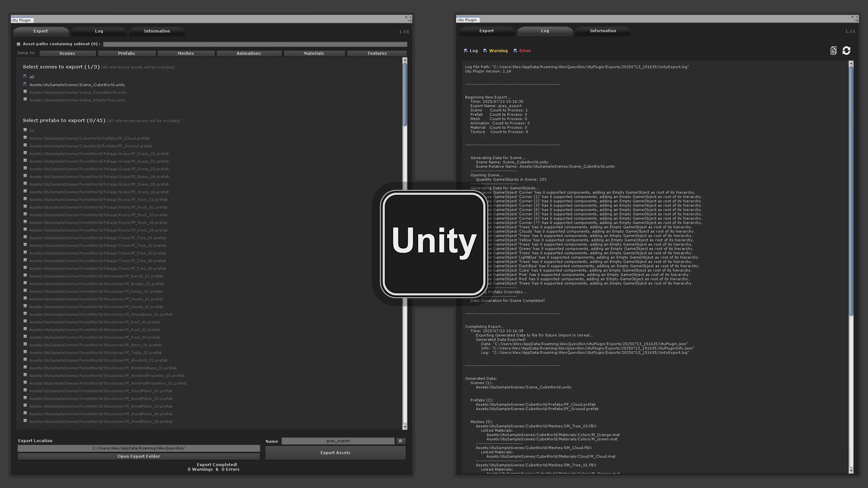The height and width of the screenshot is (488, 868).
Task: Click the Pf_Bridge_01.prefab row text
Action: click(x=97, y=284)
